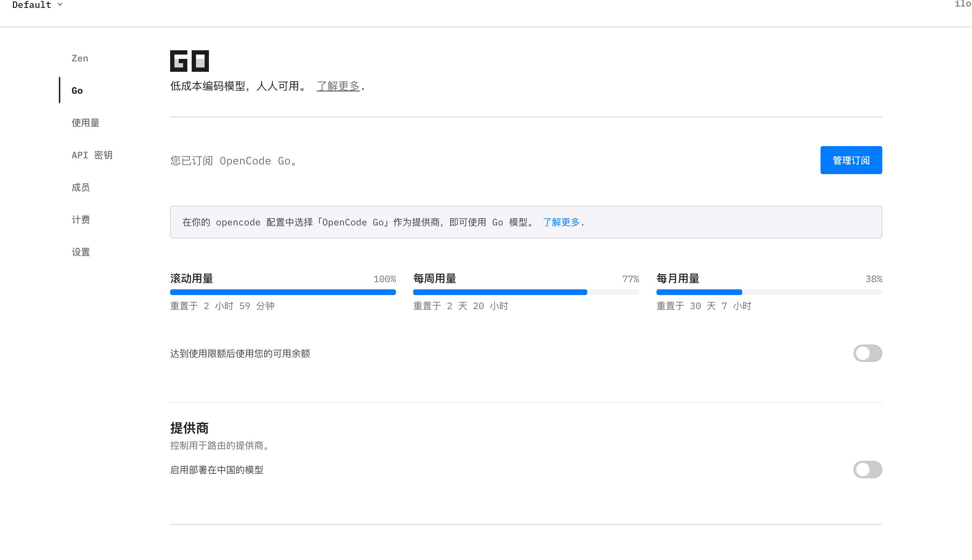The image size is (972, 560).
Task: Click the 提供商 section heading
Action: [x=189, y=428]
